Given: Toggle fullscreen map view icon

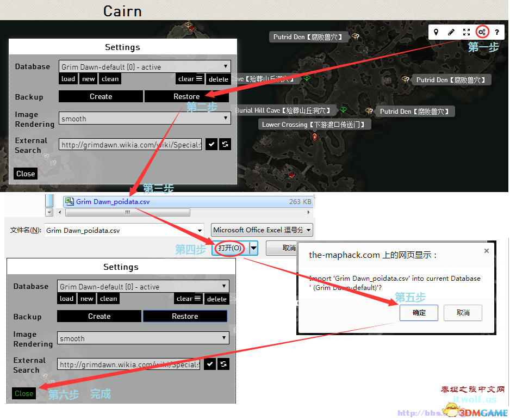Looking at the screenshot, I should [x=467, y=33].
